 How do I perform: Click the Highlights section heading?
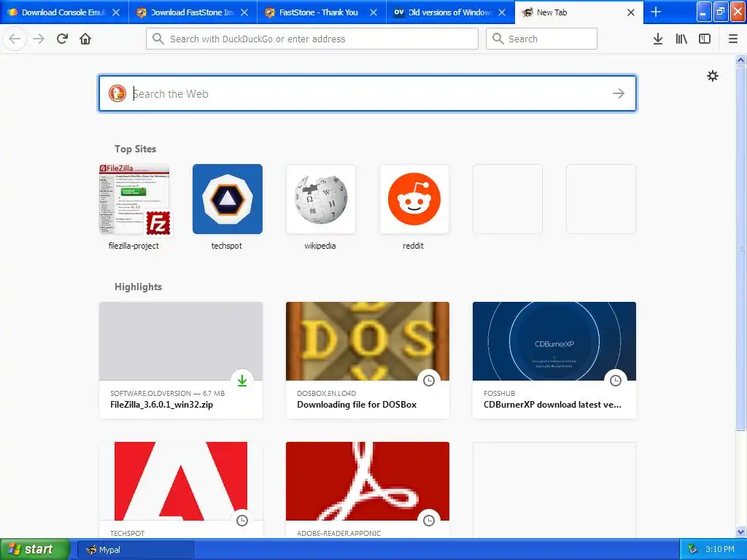click(138, 287)
